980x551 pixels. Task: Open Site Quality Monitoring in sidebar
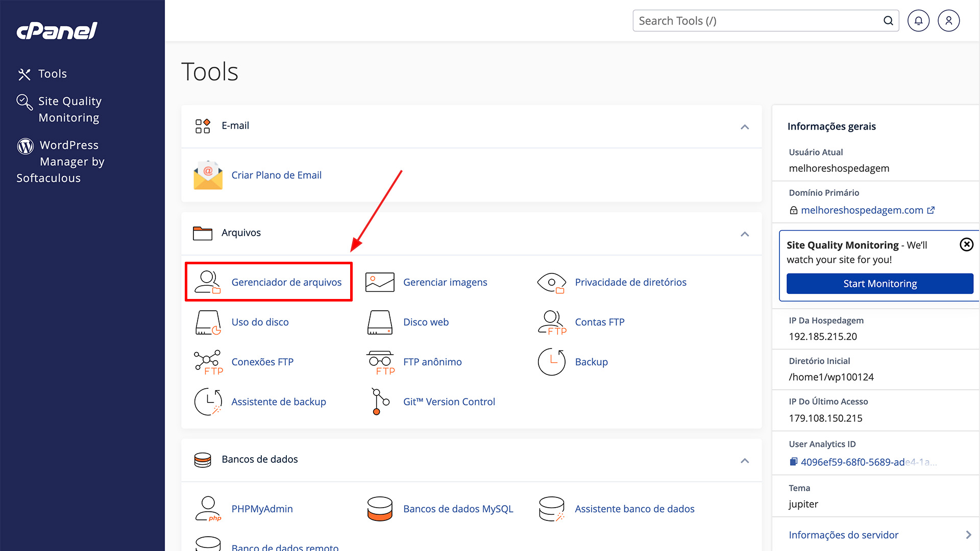coord(70,109)
